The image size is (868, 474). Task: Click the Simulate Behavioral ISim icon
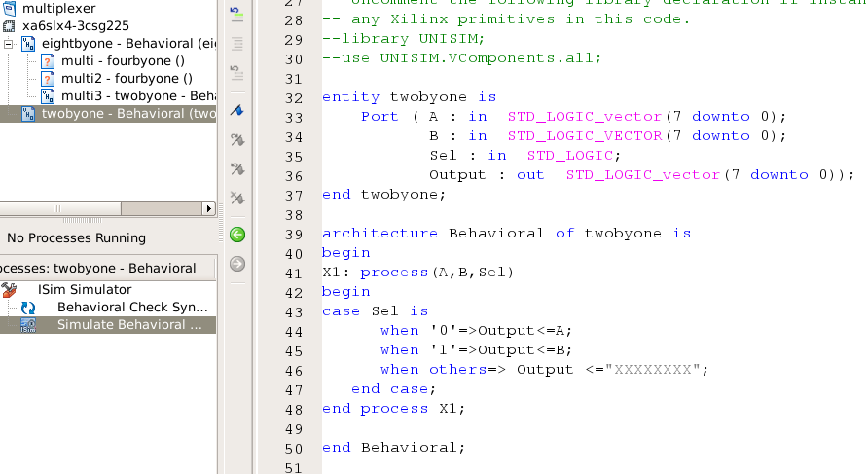click(28, 325)
